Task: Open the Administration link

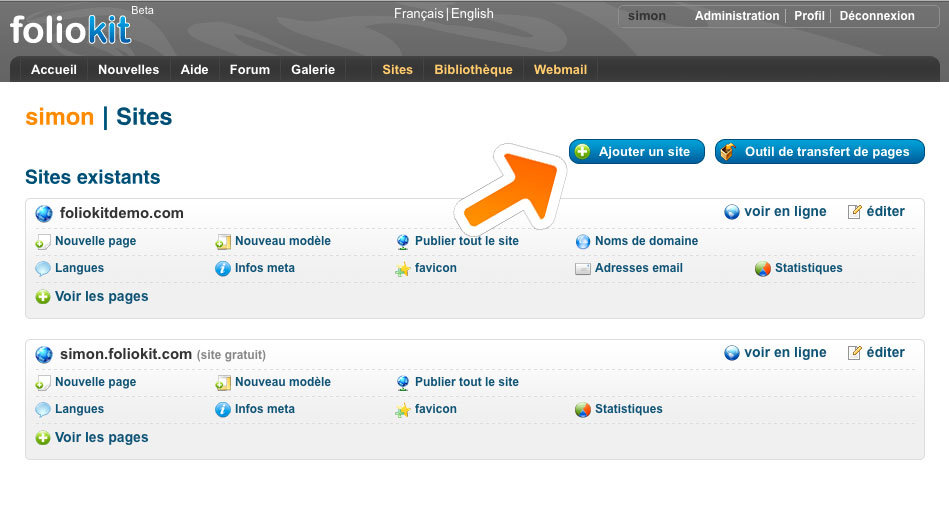Action: point(737,16)
